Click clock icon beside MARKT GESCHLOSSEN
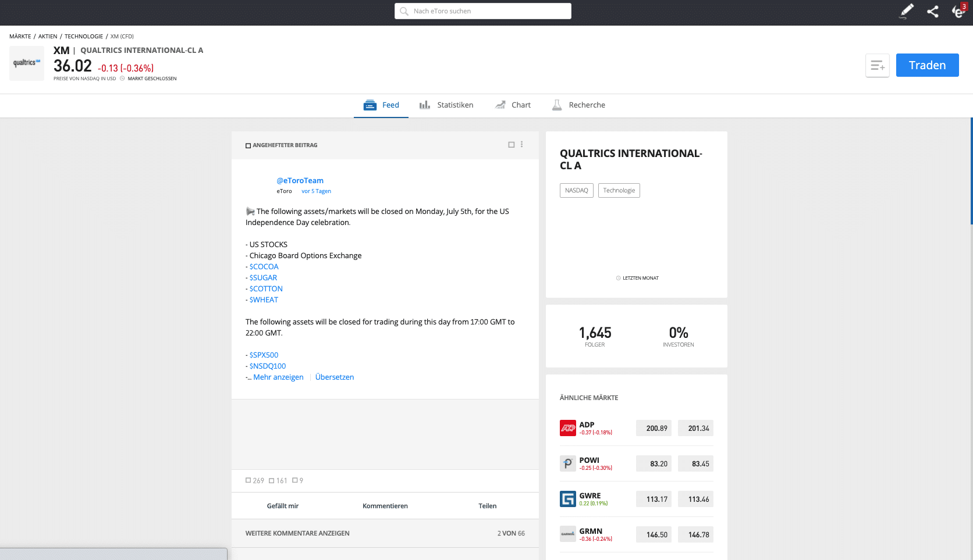Viewport: 973px width, 560px height. [122, 79]
